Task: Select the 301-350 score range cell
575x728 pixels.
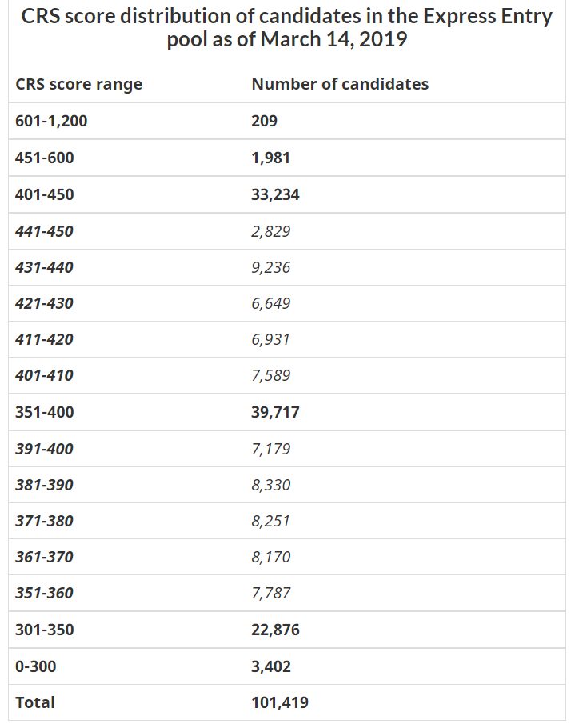Action: (x=44, y=630)
